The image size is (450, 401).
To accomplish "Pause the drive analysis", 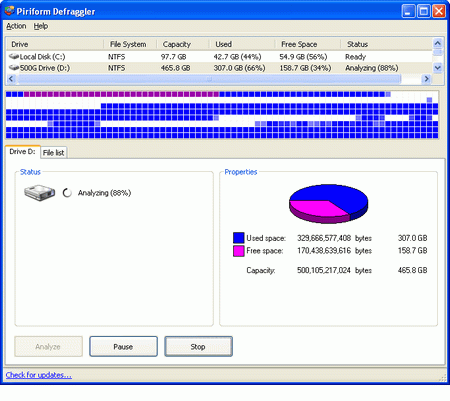I will (123, 347).
